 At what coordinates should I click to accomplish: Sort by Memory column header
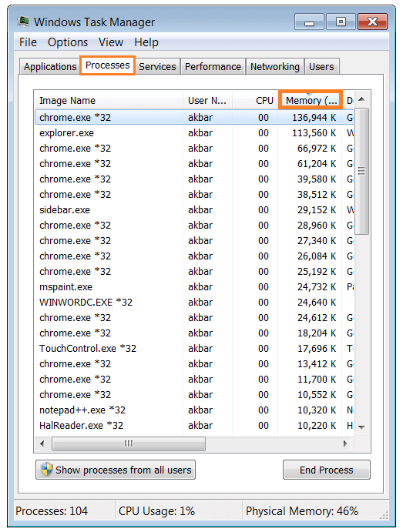[x=311, y=100]
